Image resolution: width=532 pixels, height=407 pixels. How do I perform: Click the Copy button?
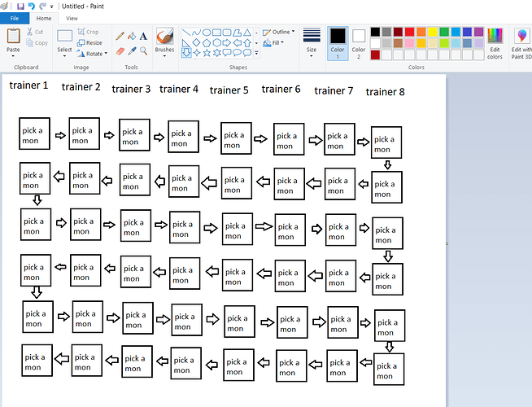click(37, 43)
